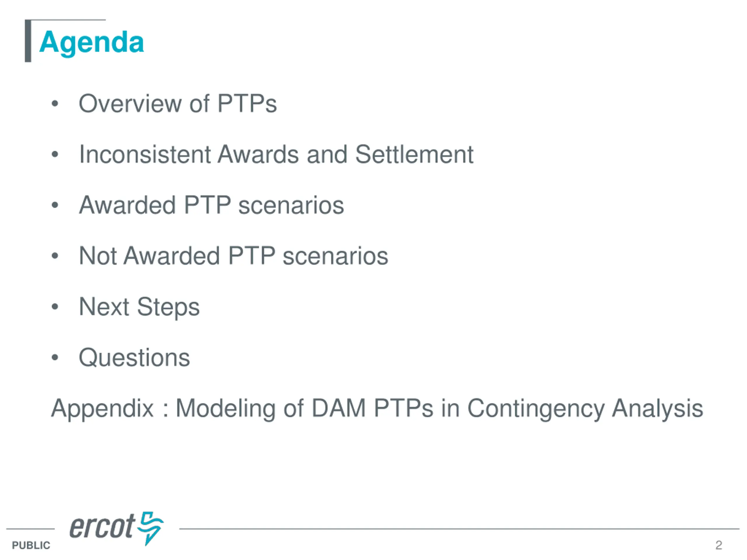The height and width of the screenshot is (560, 747).
Task: Click the bullet before Not Awarded PTP scenarios
Action: (x=55, y=256)
